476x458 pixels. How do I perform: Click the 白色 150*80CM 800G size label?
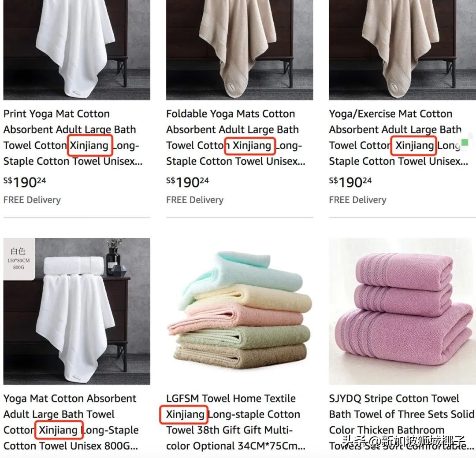coord(19,259)
